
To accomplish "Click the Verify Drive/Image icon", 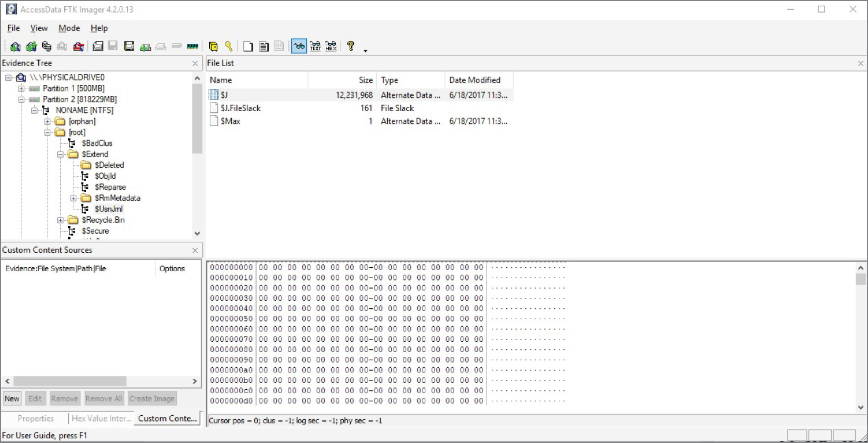I will pyautogui.click(x=177, y=46).
